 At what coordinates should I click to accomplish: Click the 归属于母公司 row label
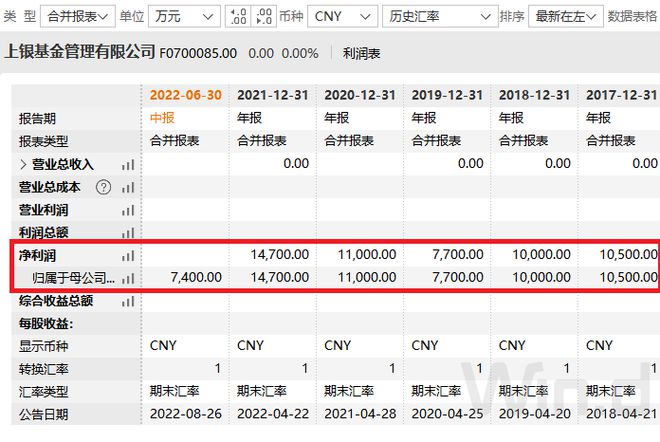click(x=73, y=278)
